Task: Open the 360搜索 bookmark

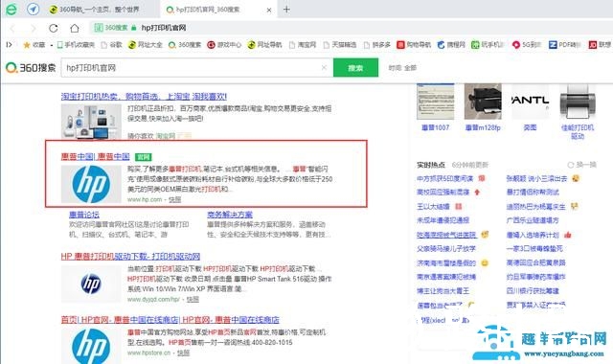Action: coord(185,45)
